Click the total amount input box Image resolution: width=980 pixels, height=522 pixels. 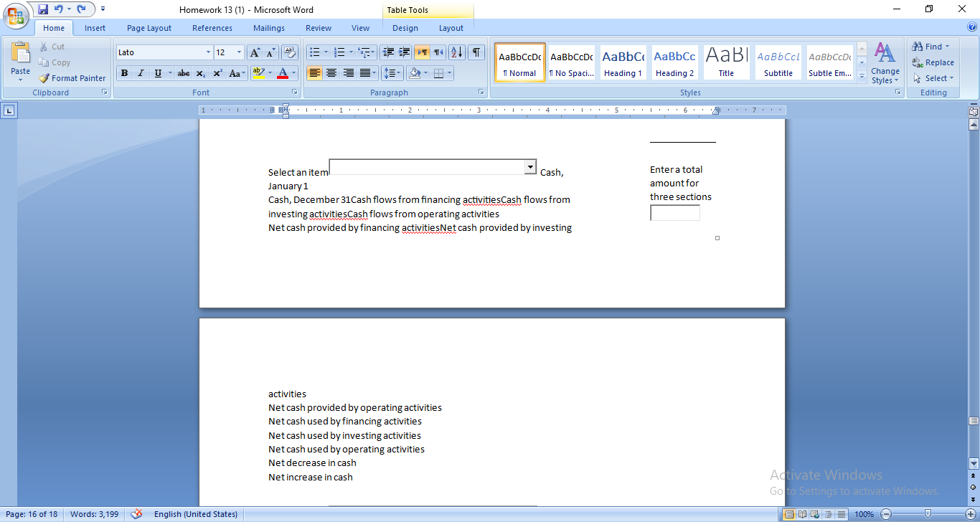674,212
